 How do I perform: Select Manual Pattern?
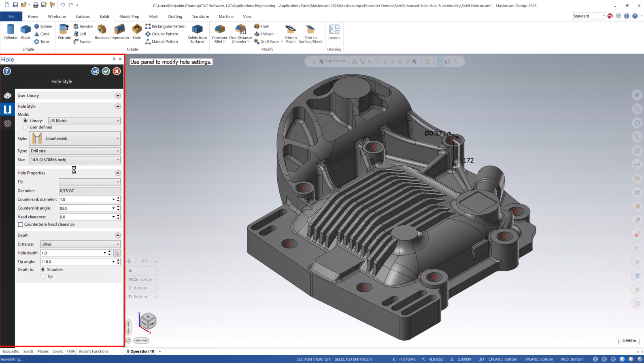161,42
